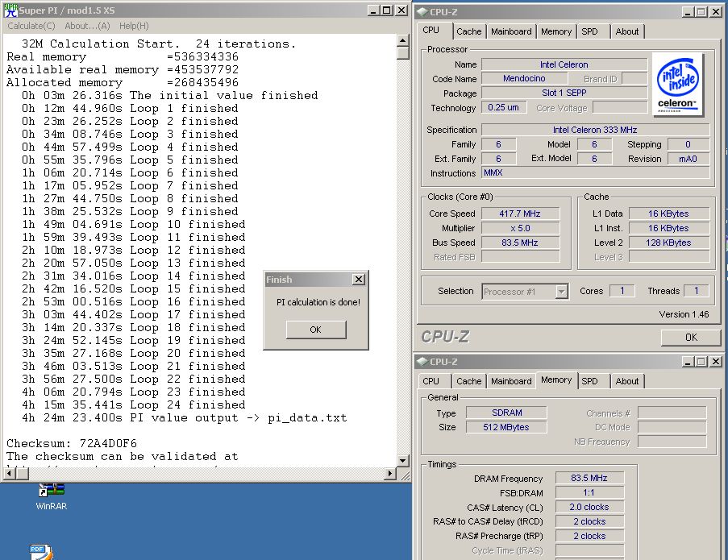
Task: Switch to About tab in lower CPU-Z
Action: tap(626, 381)
